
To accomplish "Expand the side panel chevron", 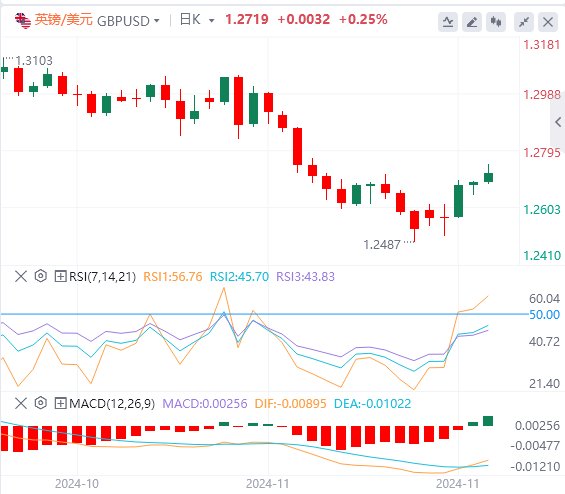I will [558, 122].
